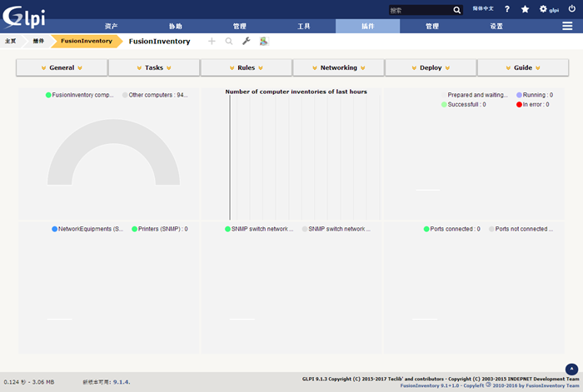
Task: Log out with the power icon
Action: point(572,8)
